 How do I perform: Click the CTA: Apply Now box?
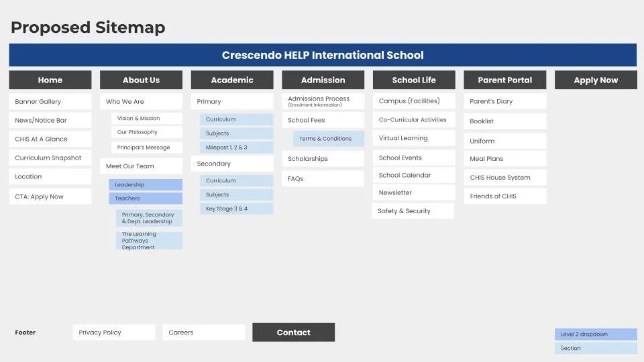(50, 196)
